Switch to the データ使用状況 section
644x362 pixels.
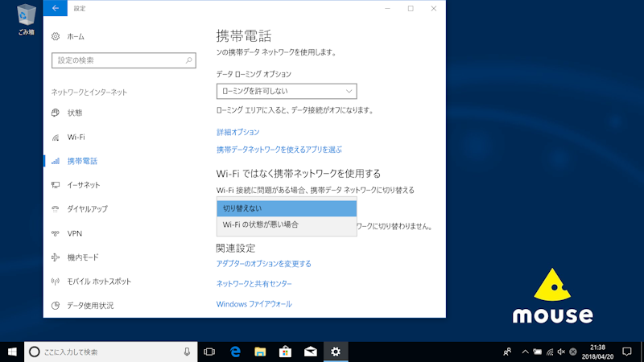coord(89,306)
